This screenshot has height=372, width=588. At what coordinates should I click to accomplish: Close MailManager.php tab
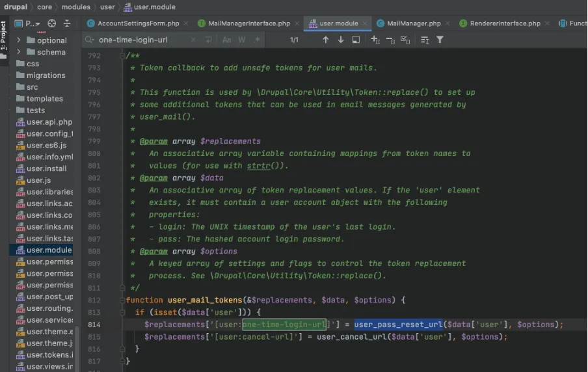448,23
